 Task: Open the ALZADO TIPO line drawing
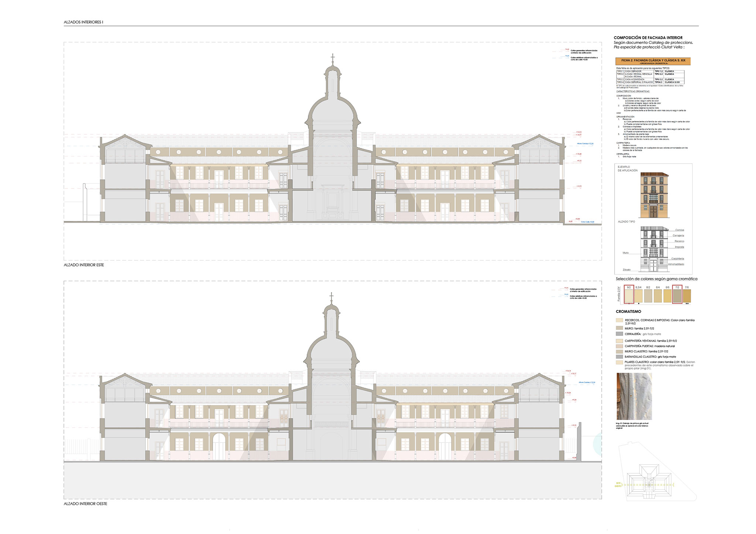[x=654, y=249]
